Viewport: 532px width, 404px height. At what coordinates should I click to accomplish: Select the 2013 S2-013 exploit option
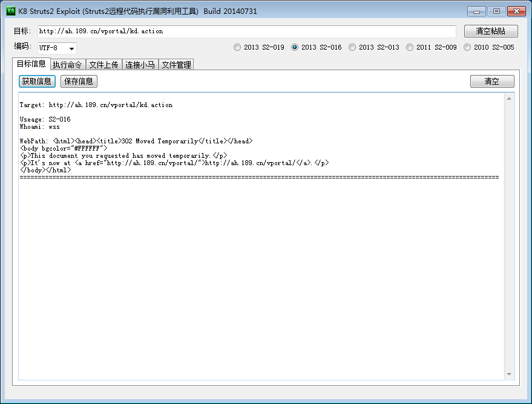click(x=374, y=47)
